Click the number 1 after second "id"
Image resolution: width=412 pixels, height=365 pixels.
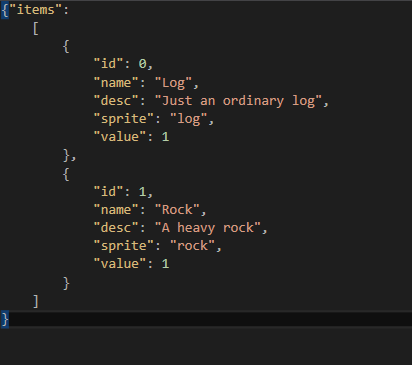click(142, 192)
